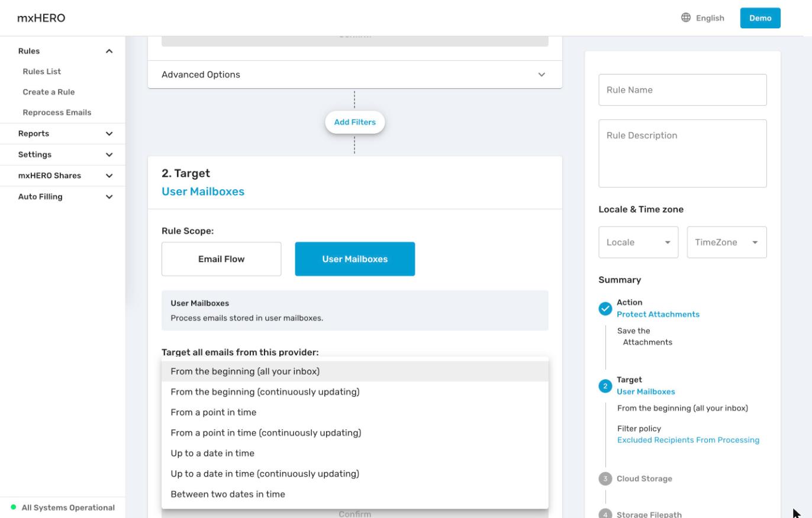Screen dimensions: 812x518
Task: Open Create a Rule page
Action: click(49, 92)
